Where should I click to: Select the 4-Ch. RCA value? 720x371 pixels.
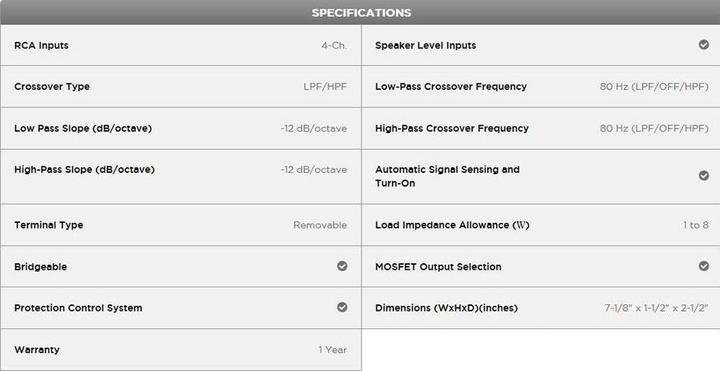click(x=334, y=45)
